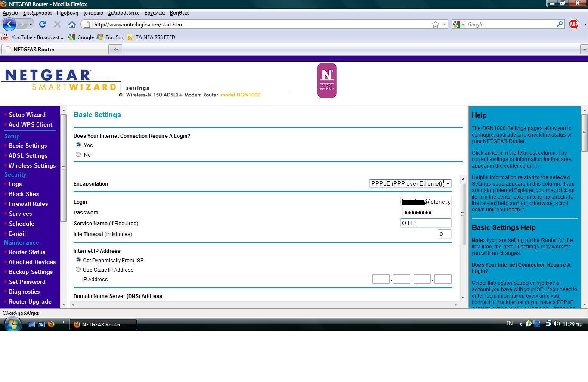
Task: Select No for login required
Action: tap(78, 155)
